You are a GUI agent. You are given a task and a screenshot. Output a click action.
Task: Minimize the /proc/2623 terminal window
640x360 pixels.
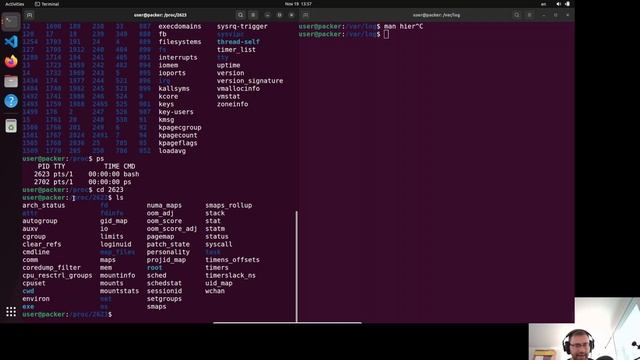tap(267, 15)
